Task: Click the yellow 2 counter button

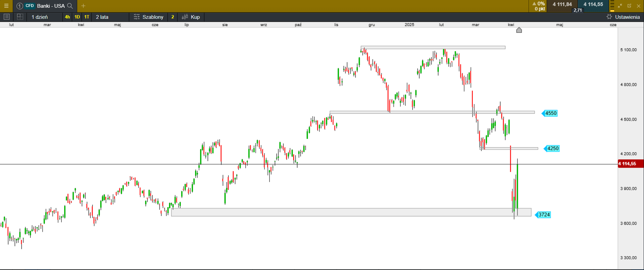Action: point(172,17)
